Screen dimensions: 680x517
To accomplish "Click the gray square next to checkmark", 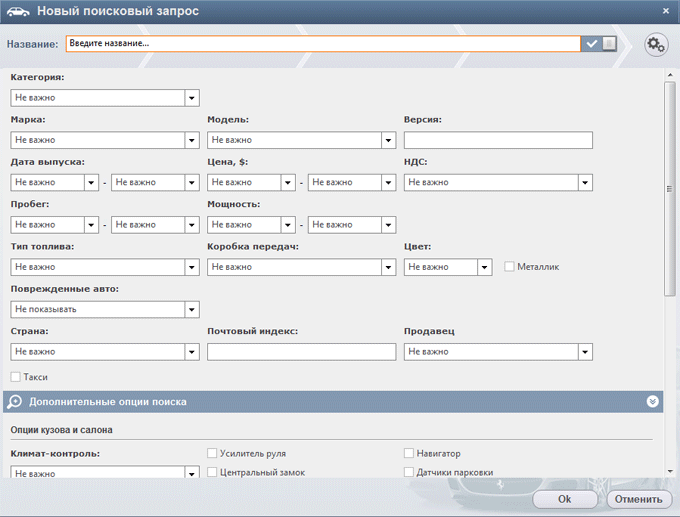I will pyautogui.click(x=609, y=43).
